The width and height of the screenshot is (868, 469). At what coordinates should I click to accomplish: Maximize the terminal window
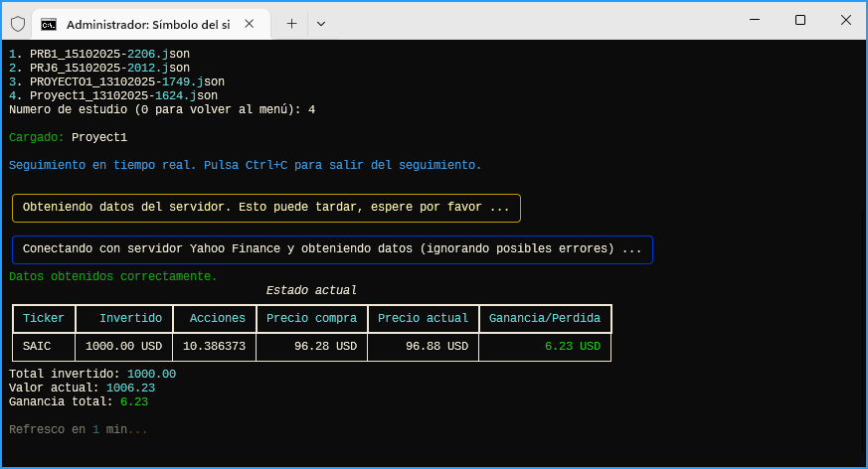(x=800, y=21)
